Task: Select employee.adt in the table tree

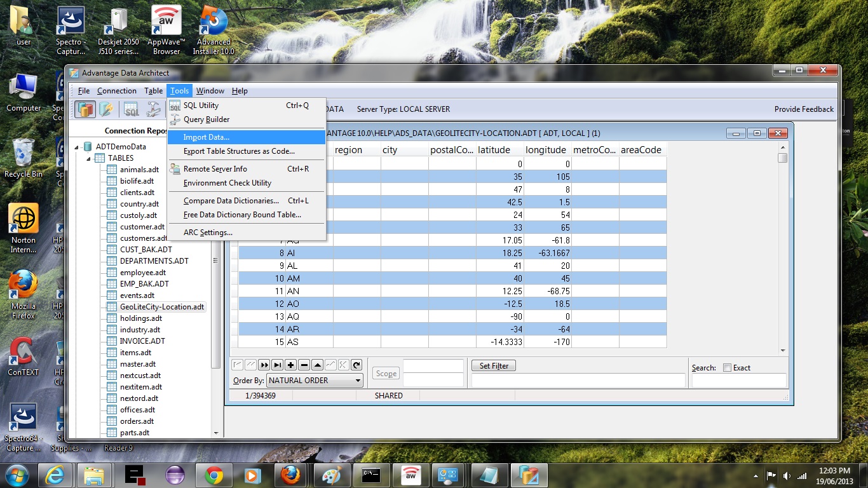Action: tap(142, 273)
